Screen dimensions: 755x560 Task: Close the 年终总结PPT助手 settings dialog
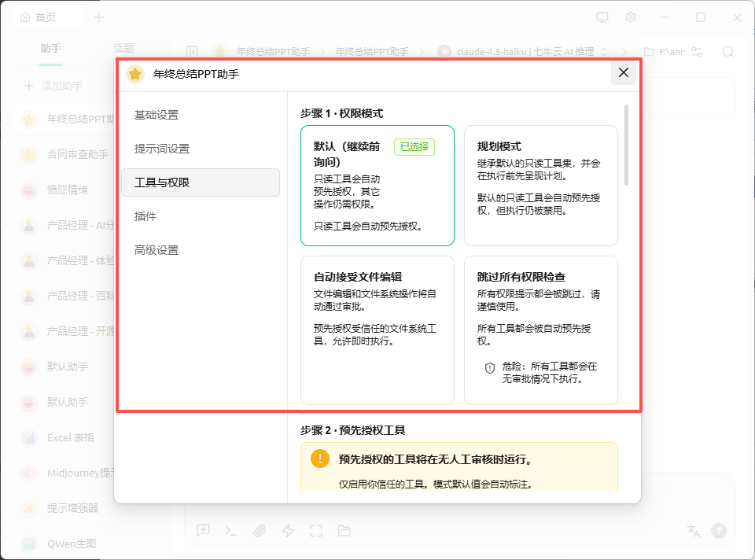pyautogui.click(x=624, y=73)
